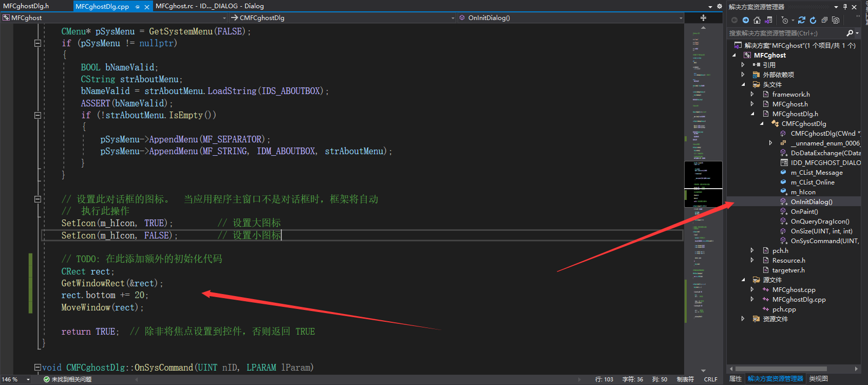
Task: Open Resource.h in Solution Explorer
Action: [789, 261]
